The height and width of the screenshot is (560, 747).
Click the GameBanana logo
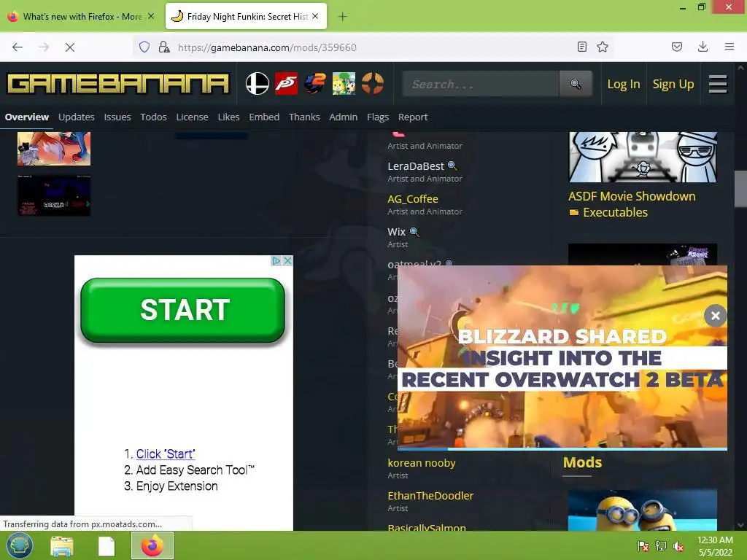point(117,84)
